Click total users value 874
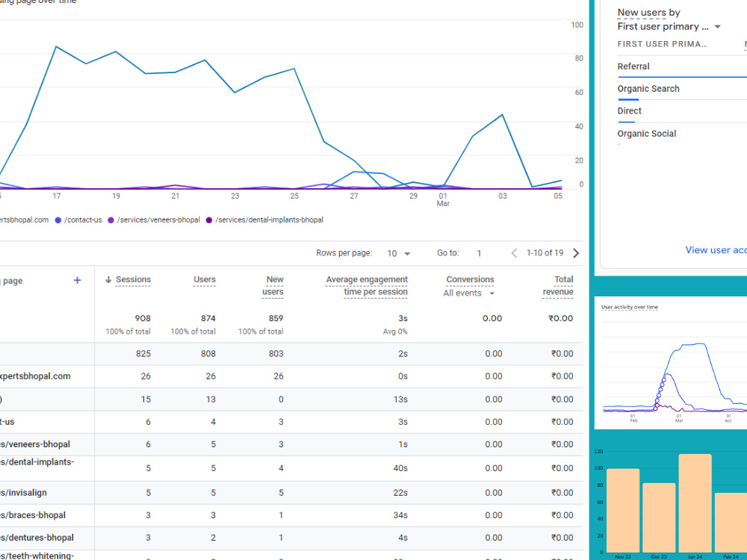The image size is (747, 560). [208, 318]
